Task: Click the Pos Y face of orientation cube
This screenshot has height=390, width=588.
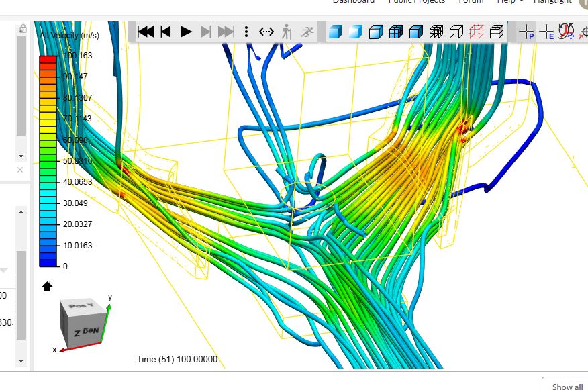Action: tap(82, 306)
